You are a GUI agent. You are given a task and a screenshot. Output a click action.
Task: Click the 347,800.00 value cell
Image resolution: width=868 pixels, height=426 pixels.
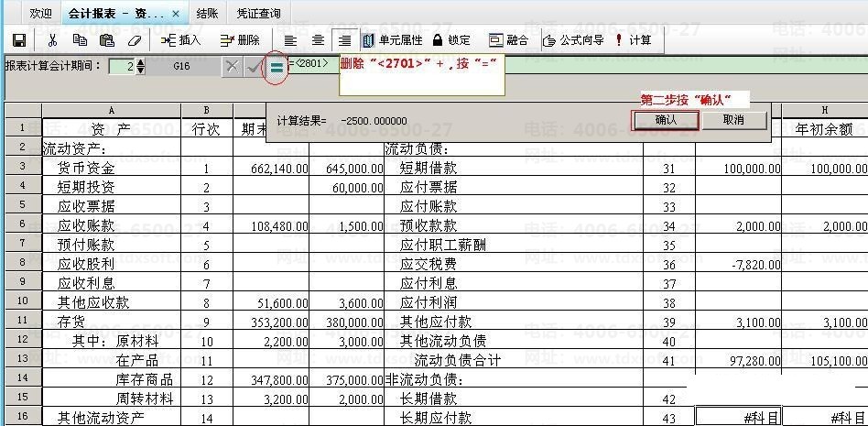pos(271,379)
